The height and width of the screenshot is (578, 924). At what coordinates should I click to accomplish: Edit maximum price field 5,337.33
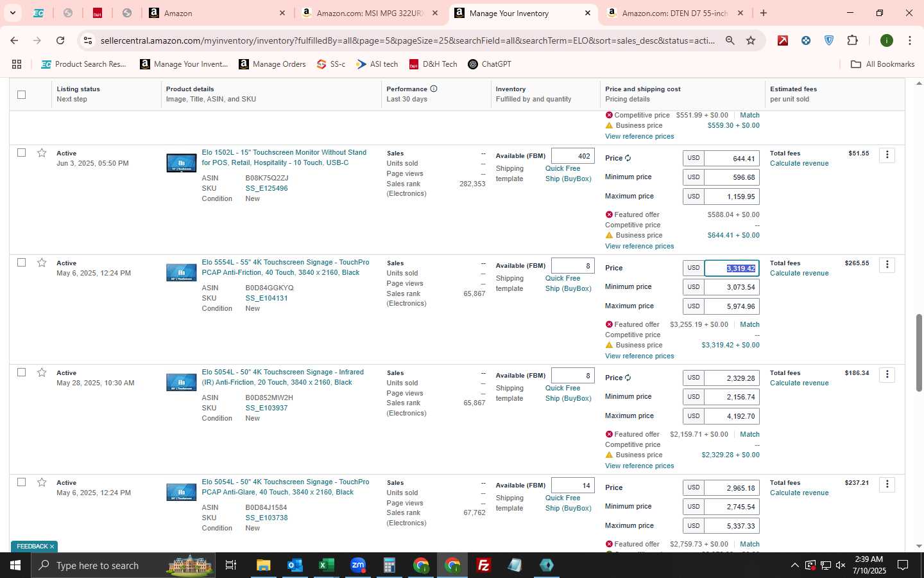click(732, 526)
